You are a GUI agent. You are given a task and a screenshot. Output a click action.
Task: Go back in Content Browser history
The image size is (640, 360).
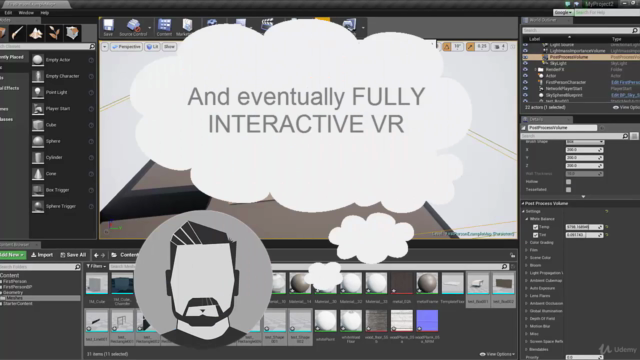96,255
